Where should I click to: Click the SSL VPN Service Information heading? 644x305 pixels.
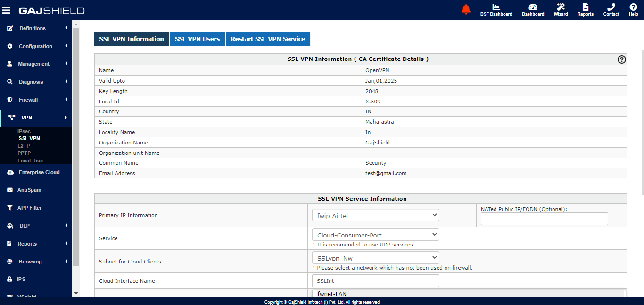click(x=362, y=199)
